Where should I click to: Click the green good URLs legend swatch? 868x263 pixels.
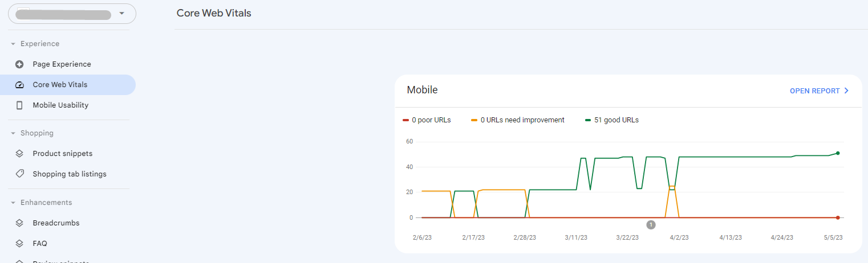[588, 120]
